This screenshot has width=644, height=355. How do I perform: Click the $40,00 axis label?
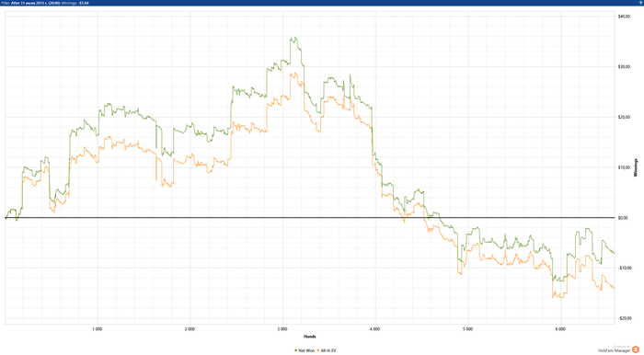(x=624, y=17)
